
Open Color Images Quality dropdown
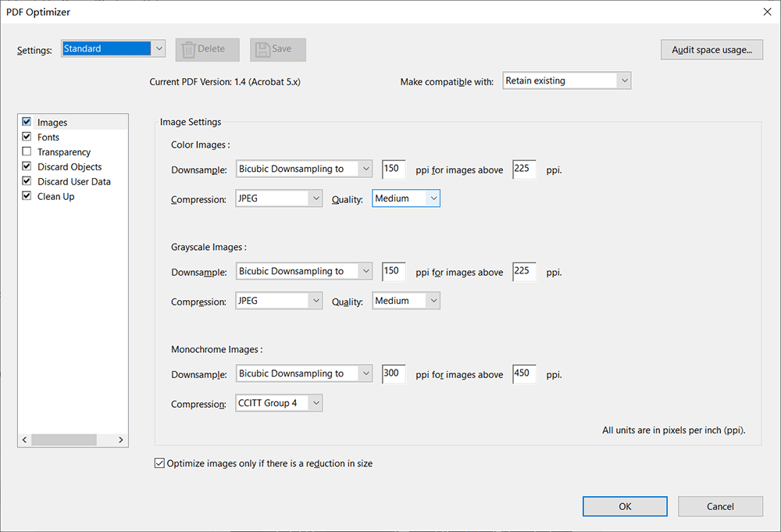(406, 198)
